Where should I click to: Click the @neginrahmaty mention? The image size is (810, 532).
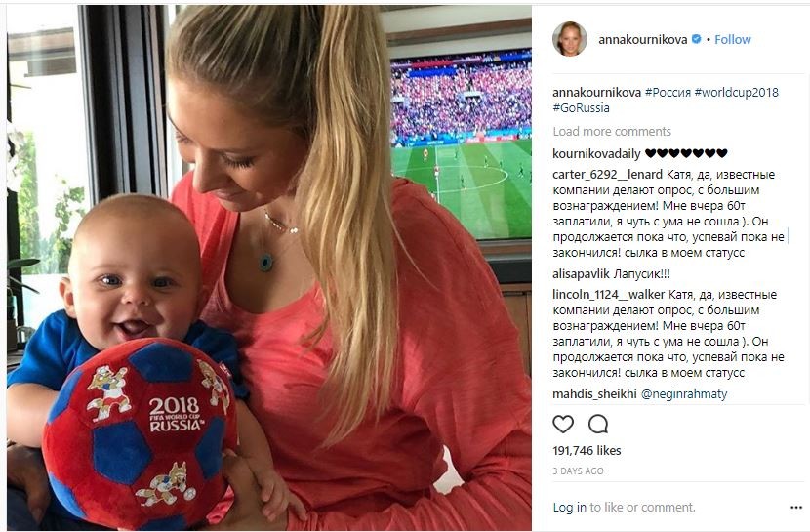(x=684, y=394)
